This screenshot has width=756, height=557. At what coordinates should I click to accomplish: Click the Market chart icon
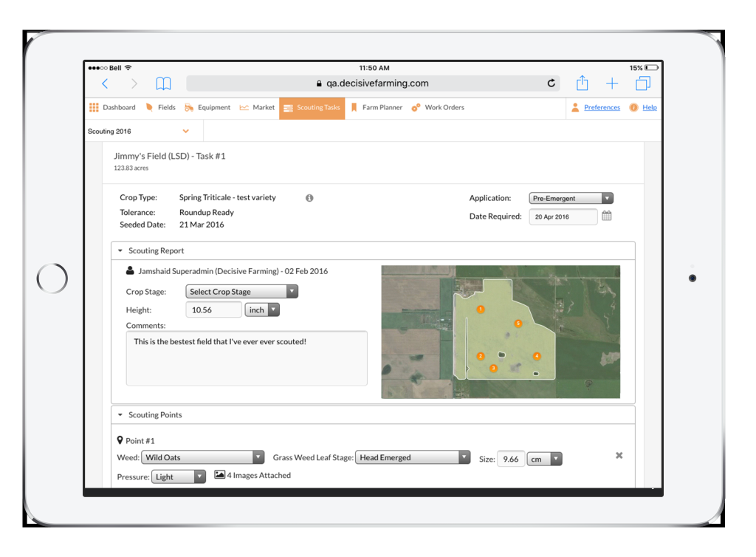[244, 108]
